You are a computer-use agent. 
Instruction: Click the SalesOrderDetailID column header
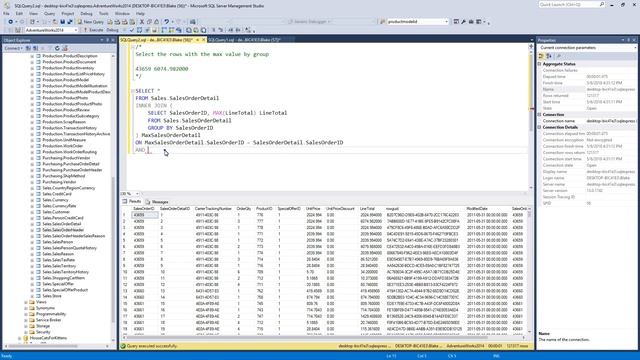tap(175, 209)
